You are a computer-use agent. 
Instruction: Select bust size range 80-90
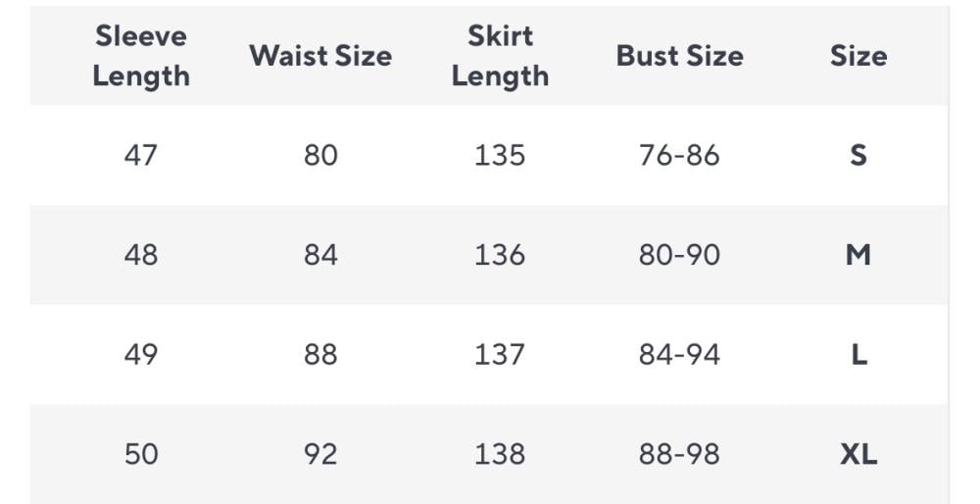coord(679,255)
